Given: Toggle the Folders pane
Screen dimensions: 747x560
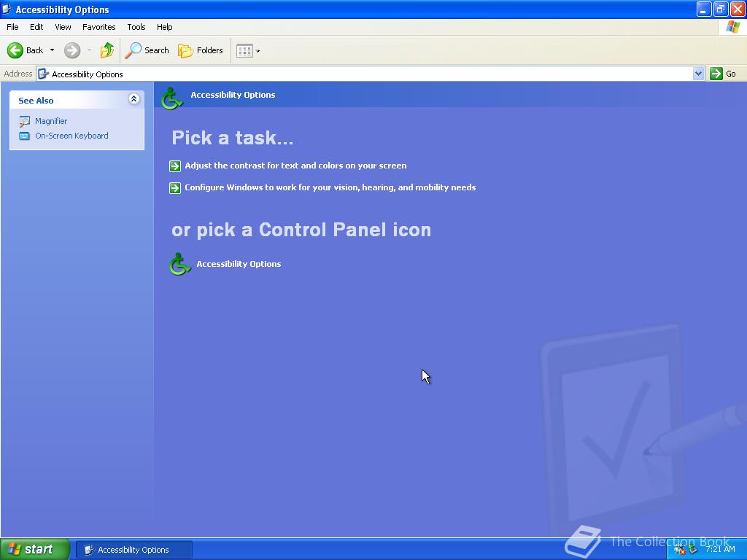Looking at the screenshot, I should tap(200, 50).
